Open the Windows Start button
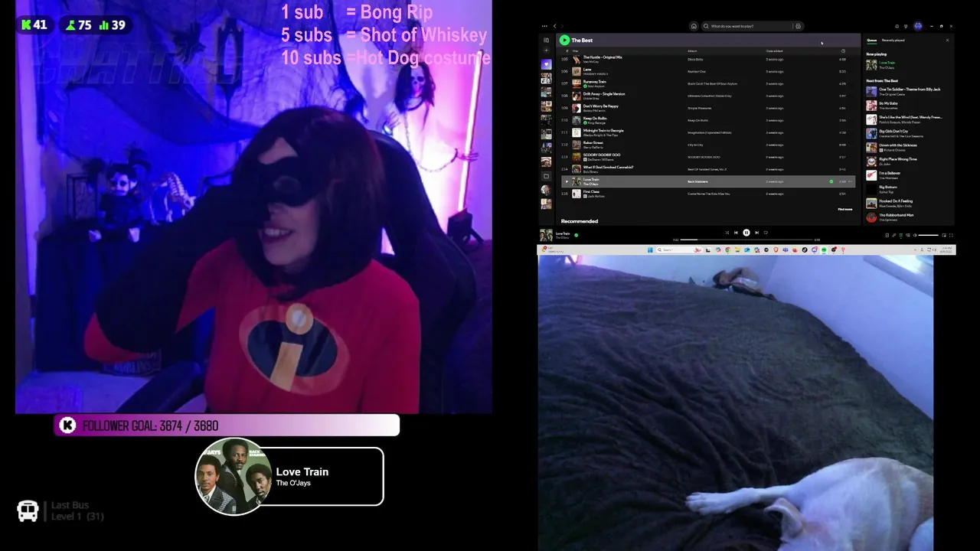This screenshot has height=551, width=980. [650, 249]
